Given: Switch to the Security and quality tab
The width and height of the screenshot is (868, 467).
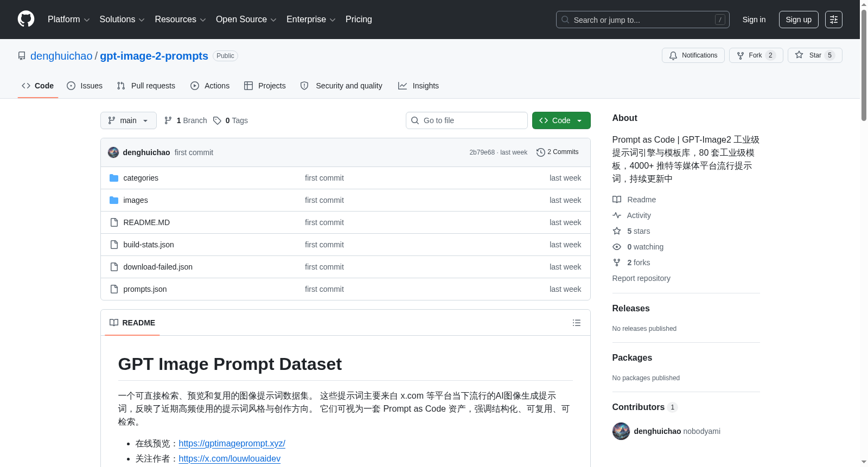Looking at the screenshot, I should 341,86.
